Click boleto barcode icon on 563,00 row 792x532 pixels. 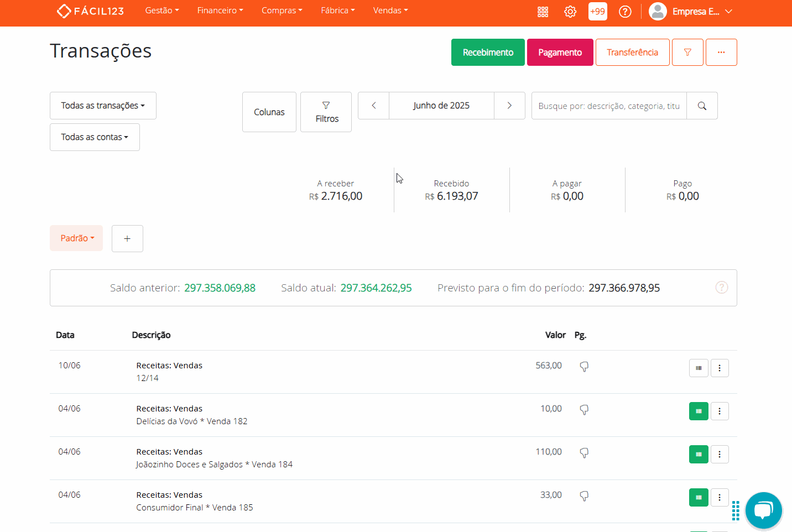click(699, 368)
